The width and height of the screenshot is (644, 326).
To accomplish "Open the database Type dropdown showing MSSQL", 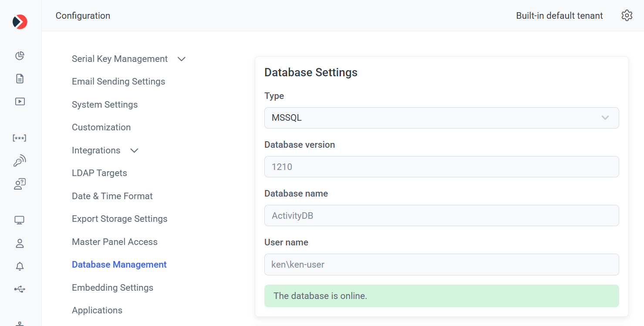I will click(x=441, y=118).
